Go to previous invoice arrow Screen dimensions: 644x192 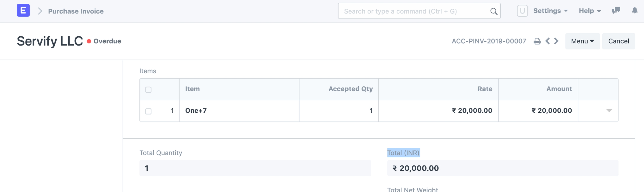coord(548,41)
